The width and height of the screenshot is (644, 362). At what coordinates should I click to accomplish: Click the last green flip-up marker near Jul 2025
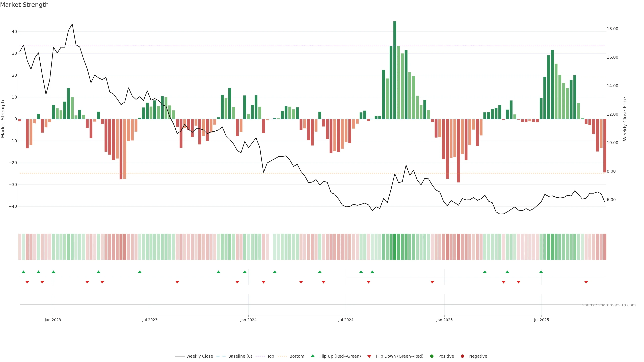(541, 272)
